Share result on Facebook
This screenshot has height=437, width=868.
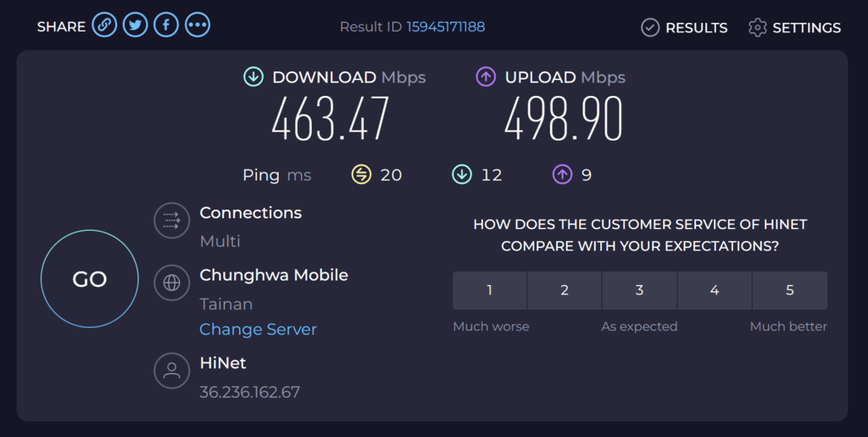166,25
